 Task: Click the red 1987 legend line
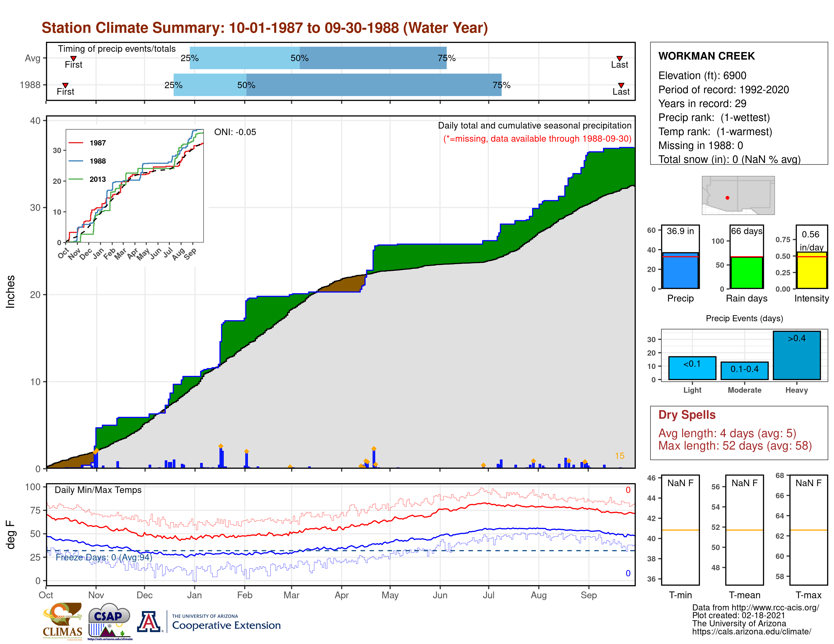(76, 143)
